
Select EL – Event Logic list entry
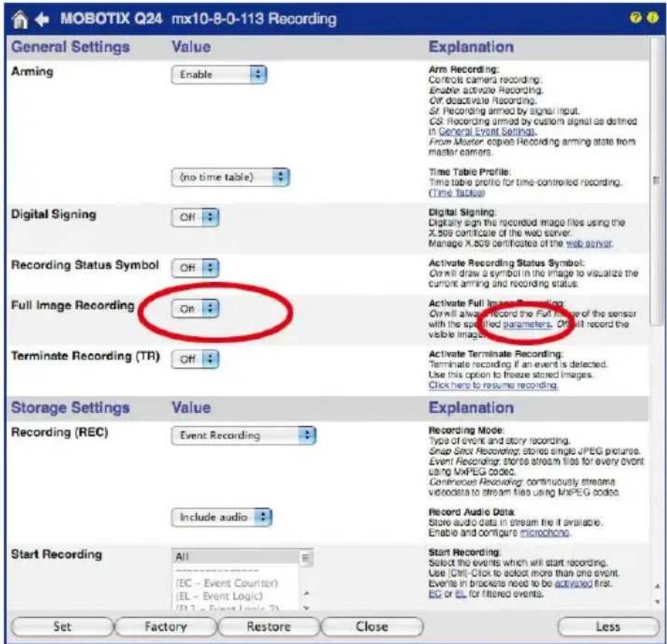coord(219,596)
